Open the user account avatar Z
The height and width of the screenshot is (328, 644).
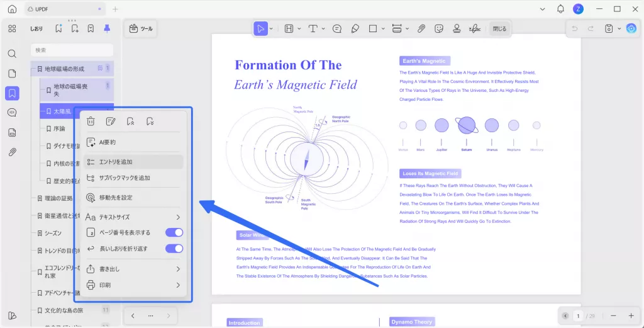pos(578,9)
